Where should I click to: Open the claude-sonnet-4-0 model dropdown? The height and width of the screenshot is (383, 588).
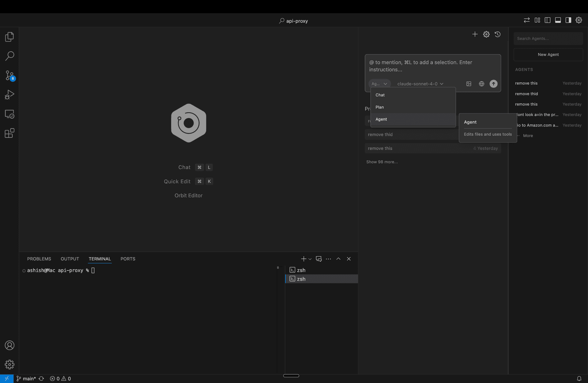click(420, 83)
